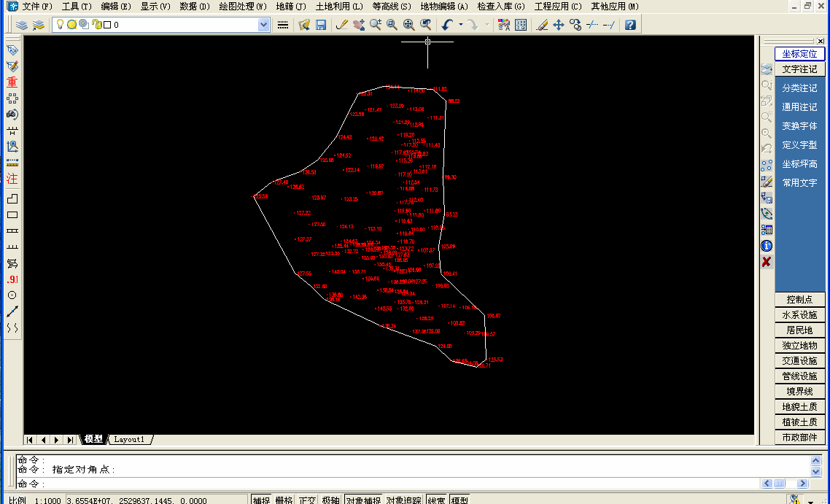Toggle 正交 ortho mode in status bar

point(307,500)
